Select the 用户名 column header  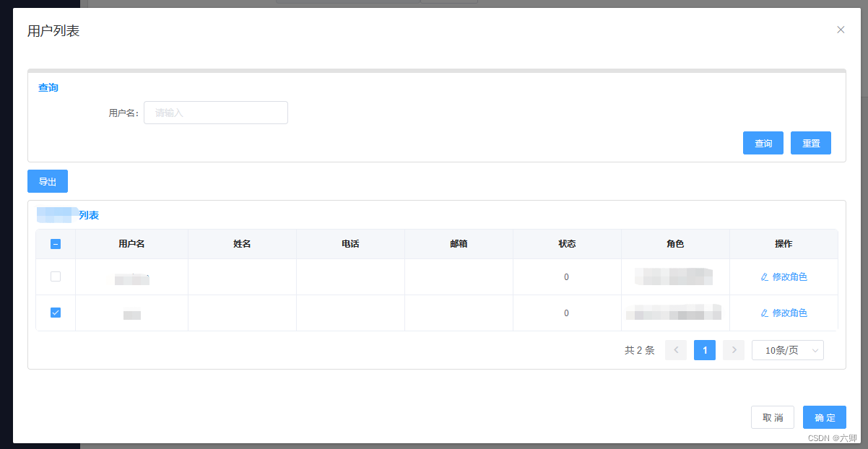(131, 244)
